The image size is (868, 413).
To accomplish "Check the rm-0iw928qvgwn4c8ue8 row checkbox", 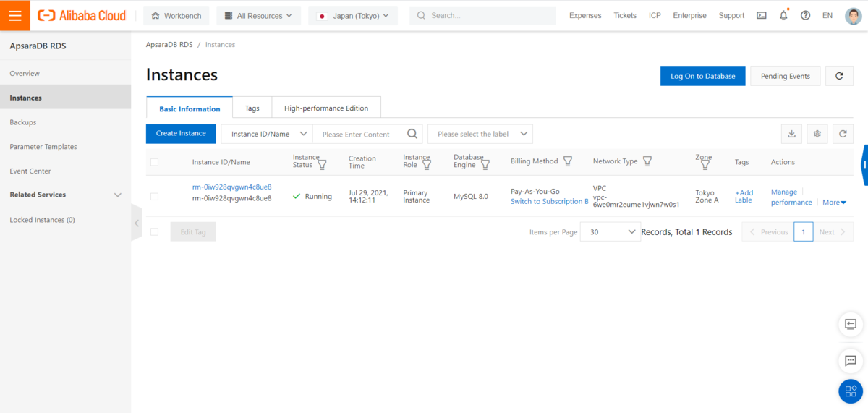I will point(154,196).
